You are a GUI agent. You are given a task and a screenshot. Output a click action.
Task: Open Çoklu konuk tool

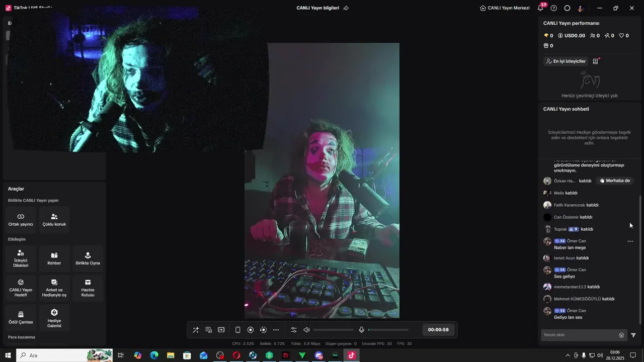54,220
